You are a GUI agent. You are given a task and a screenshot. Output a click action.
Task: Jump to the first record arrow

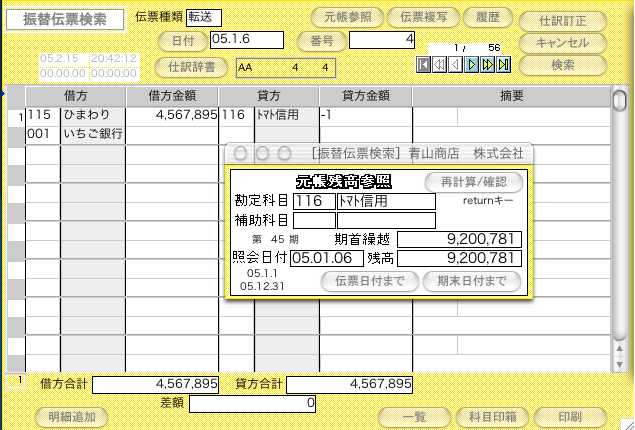424,65
